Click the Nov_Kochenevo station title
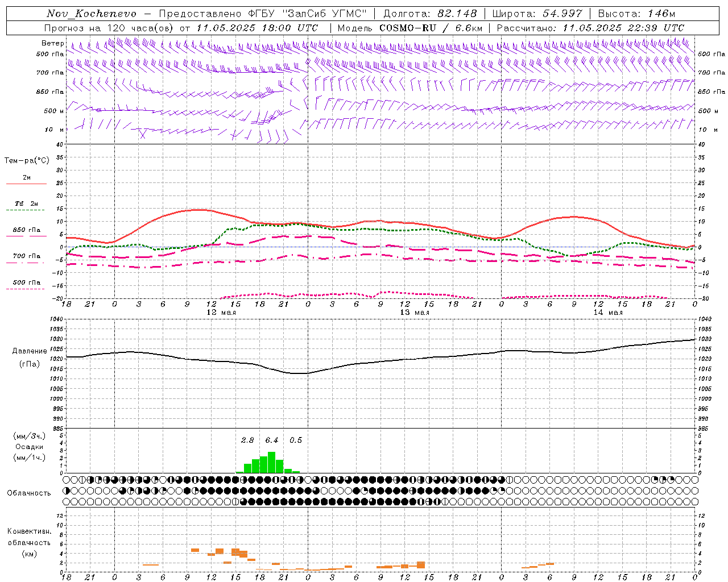Image resolution: width=728 pixels, height=582 pixels. pyautogui.click(x=91, y=14)
